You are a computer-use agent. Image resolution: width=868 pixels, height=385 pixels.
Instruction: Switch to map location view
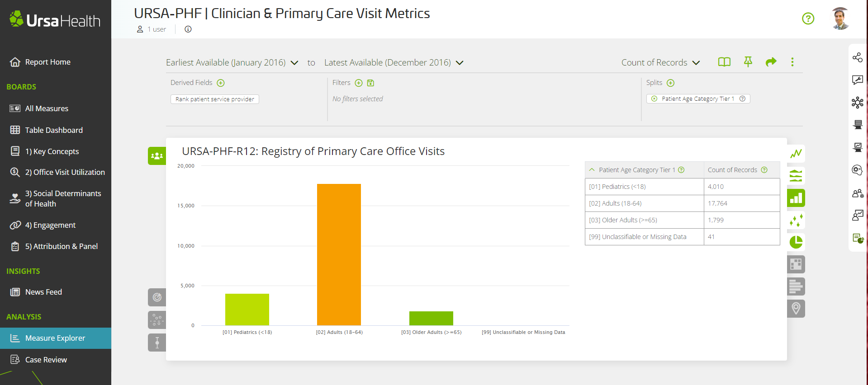796,309
